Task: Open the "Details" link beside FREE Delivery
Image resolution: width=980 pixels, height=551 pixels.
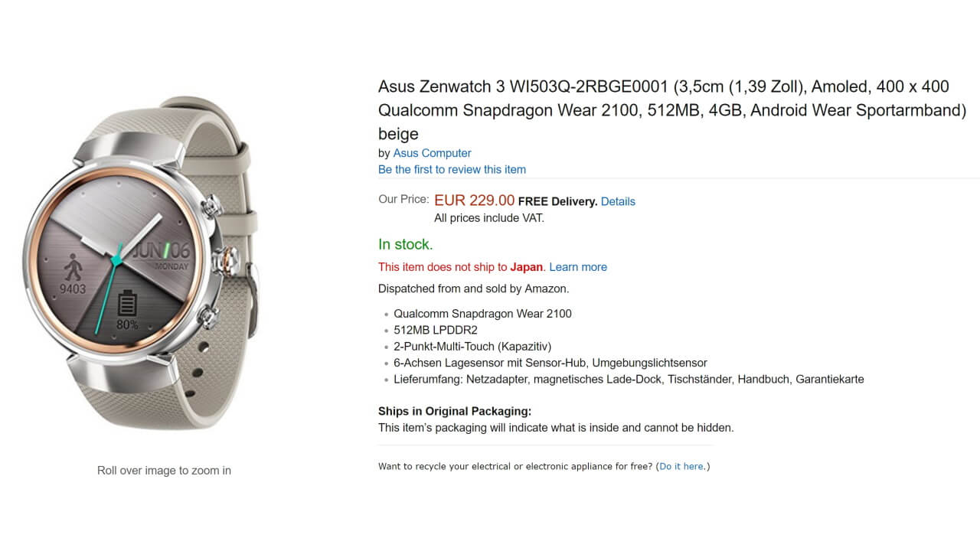Action: [x=617, y=201]
